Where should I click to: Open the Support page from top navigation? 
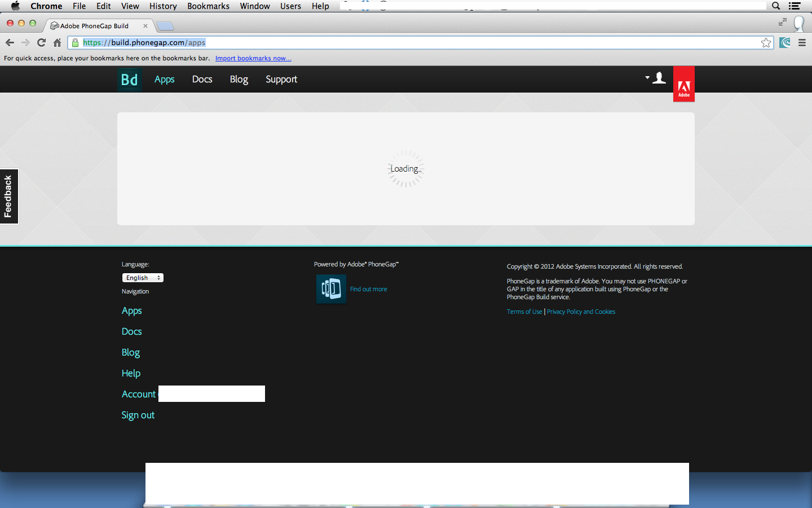click(281, 80)
